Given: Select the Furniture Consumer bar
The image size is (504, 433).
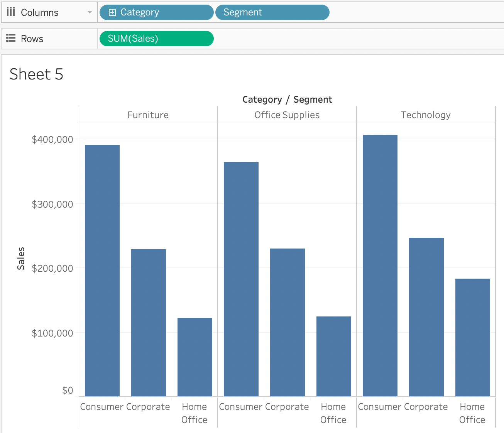Looking at the screenshot, I should coord(102,270).
